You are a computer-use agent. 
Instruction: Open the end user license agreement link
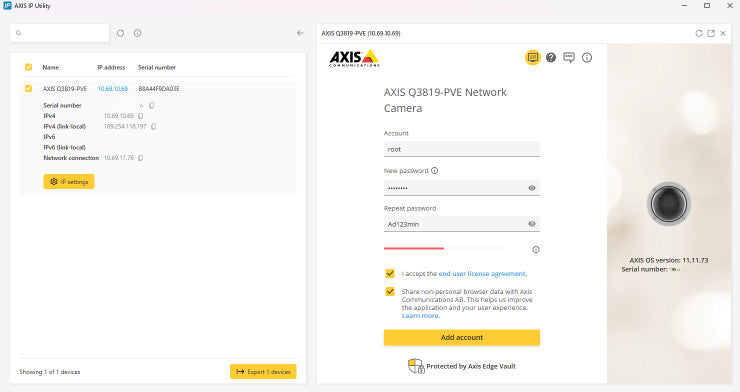[x=482, y=274]
